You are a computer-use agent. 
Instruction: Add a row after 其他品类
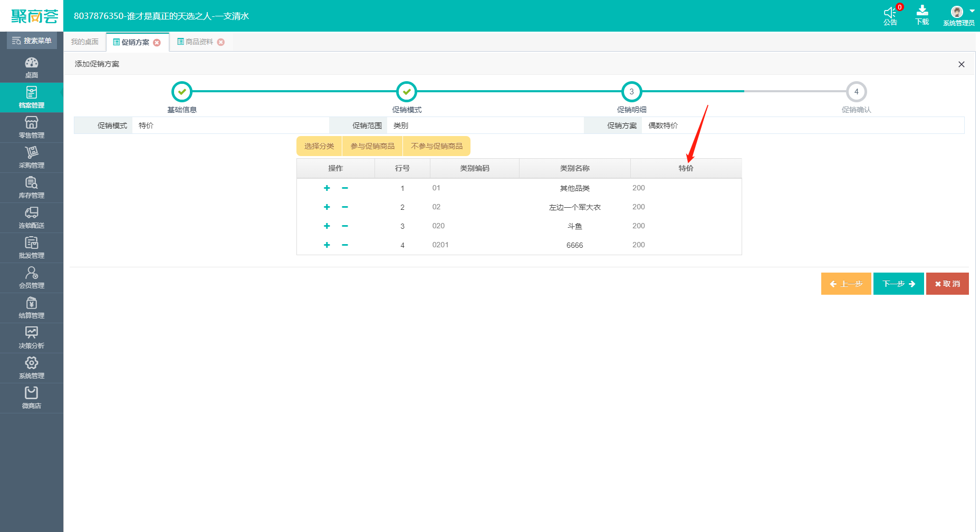[x=327, y=188]
